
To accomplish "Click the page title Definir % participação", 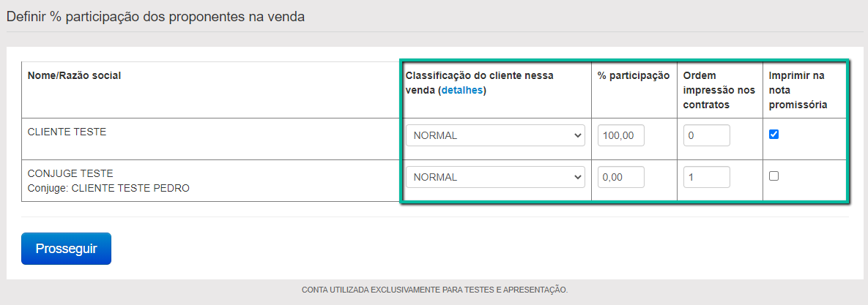I will pos(155,16).
